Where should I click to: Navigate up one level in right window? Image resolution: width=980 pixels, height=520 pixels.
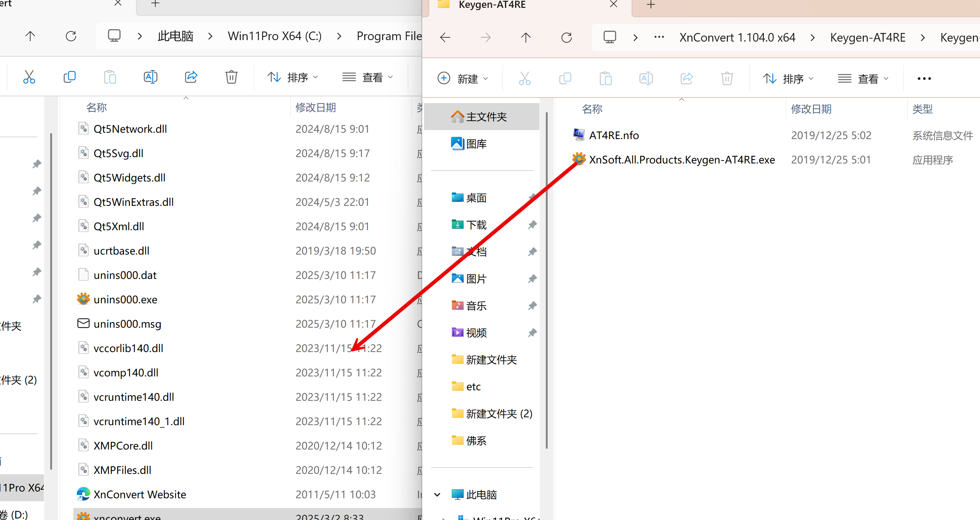tap(526, 38)
